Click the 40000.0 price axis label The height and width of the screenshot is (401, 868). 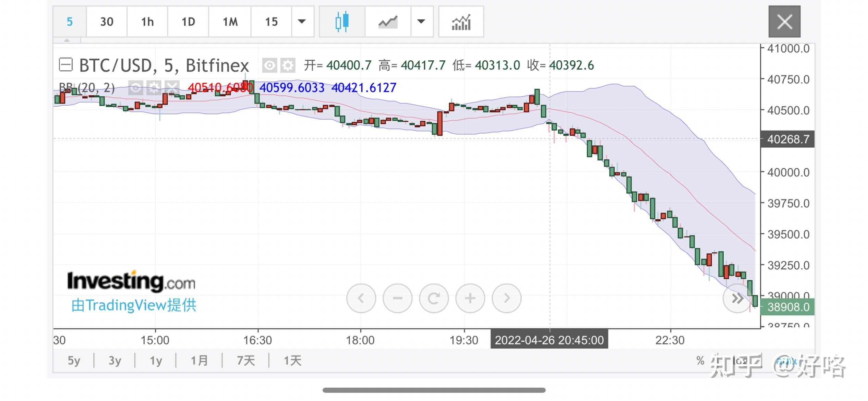(x=788, y=172)
